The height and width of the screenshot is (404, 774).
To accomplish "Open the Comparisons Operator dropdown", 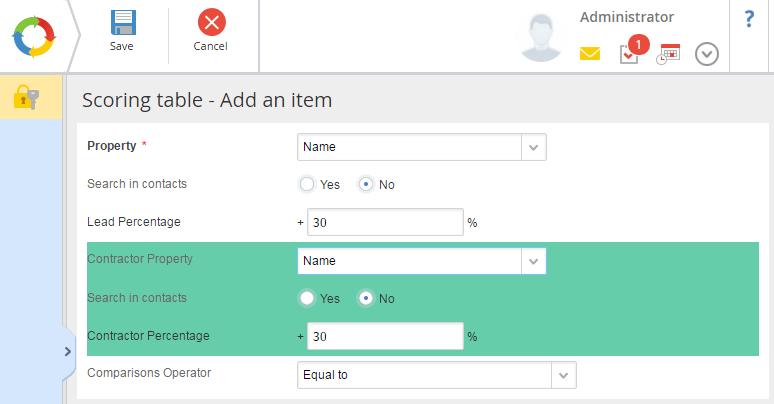I will click(x=436, y=375).
